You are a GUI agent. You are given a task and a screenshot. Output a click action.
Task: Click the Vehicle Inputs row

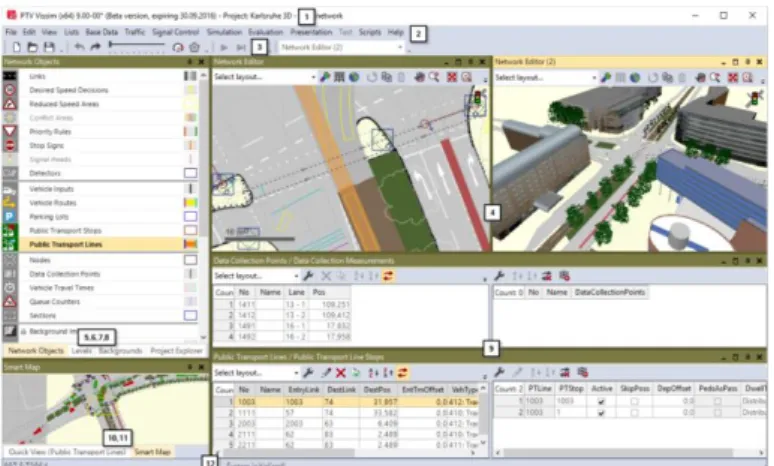[101, 189]
